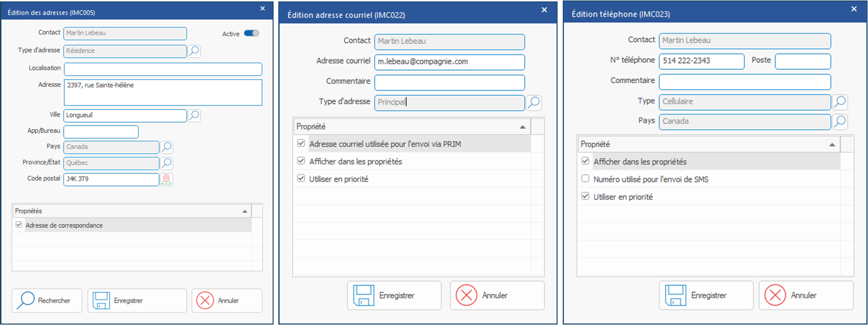Click sort arrow on Propriétés header in address dialog
This screenshot has width=868, height=325.
245,211
